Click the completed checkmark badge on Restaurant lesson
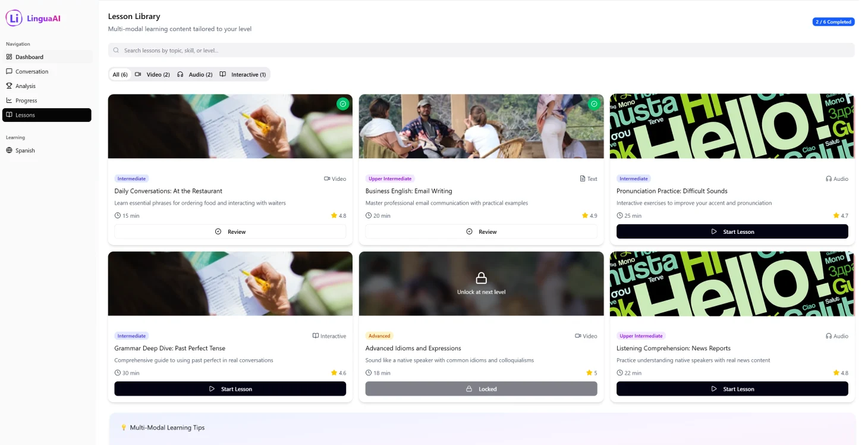Screen dimensions: 868x445 click(x=343, y=104)
